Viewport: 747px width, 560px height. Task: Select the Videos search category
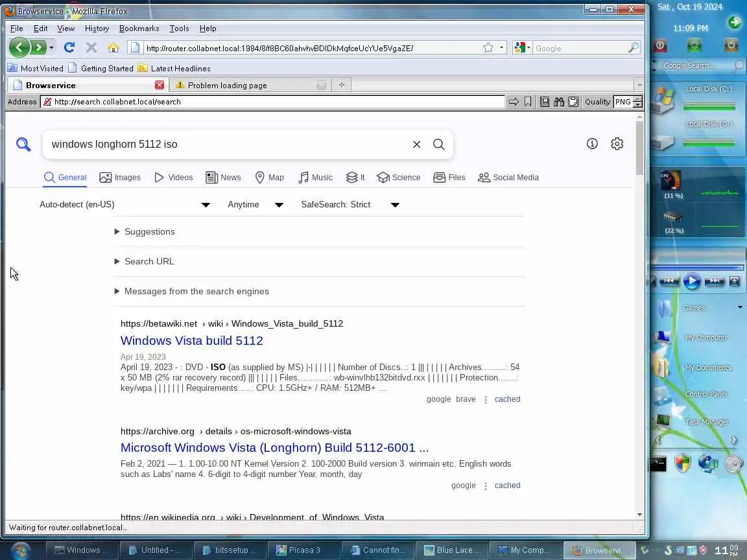173,178
